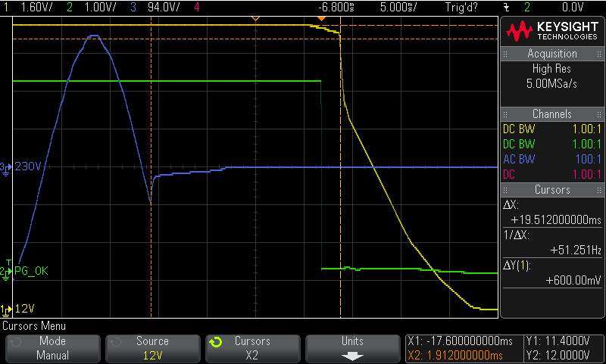Click the green DC BW channel 2 row

pos(552,144)
